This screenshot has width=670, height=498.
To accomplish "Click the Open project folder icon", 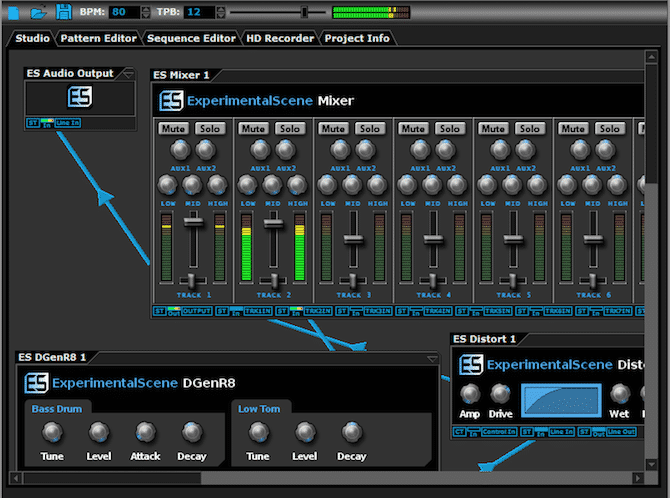I will (x=38, y=12).
